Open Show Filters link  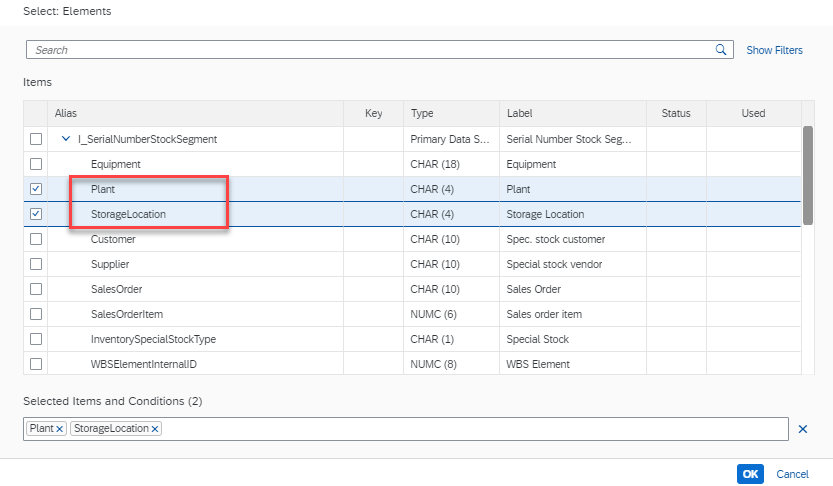pos(774,50)
